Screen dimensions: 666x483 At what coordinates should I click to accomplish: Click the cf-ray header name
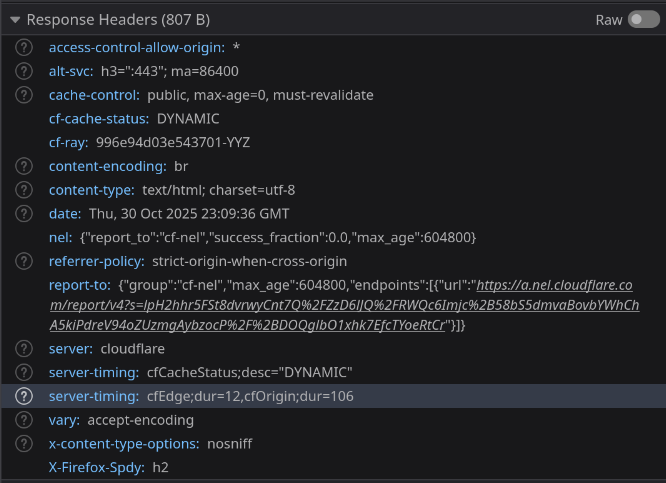[68, 142]
